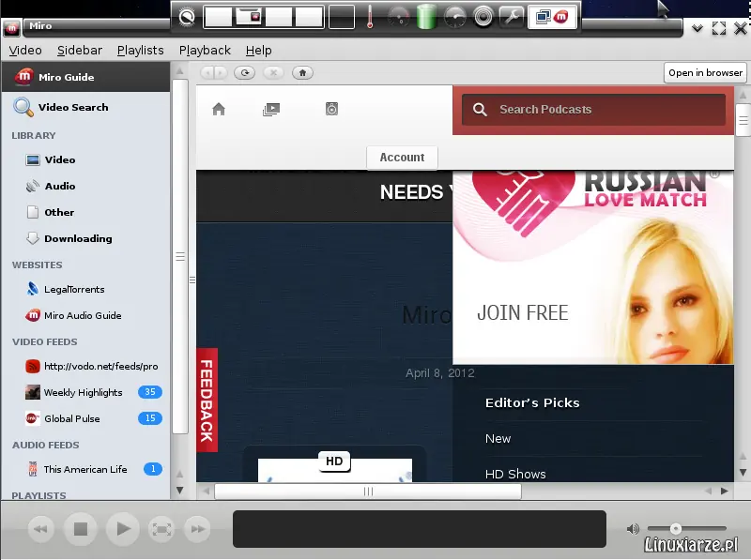751x560 pixels.
Task: Mute audio with speaker icon
Action: click(633, 529)
